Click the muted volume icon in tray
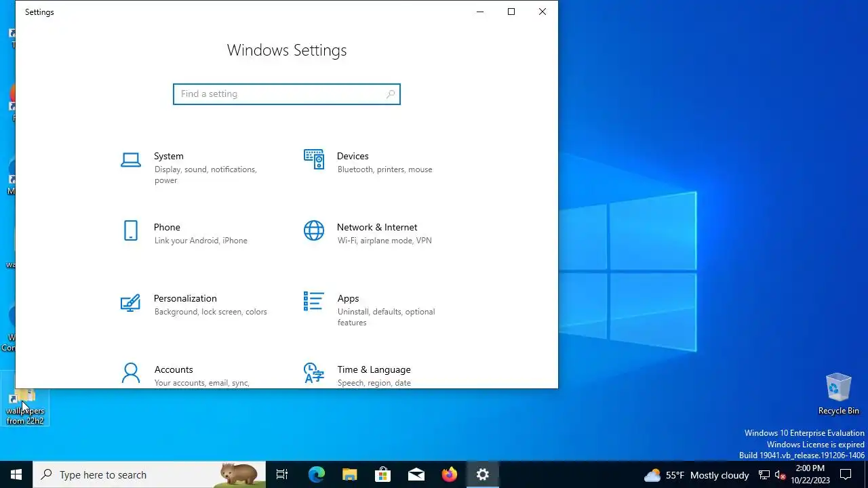The height and width of the screenshot is (488, 868). [781, 475]
